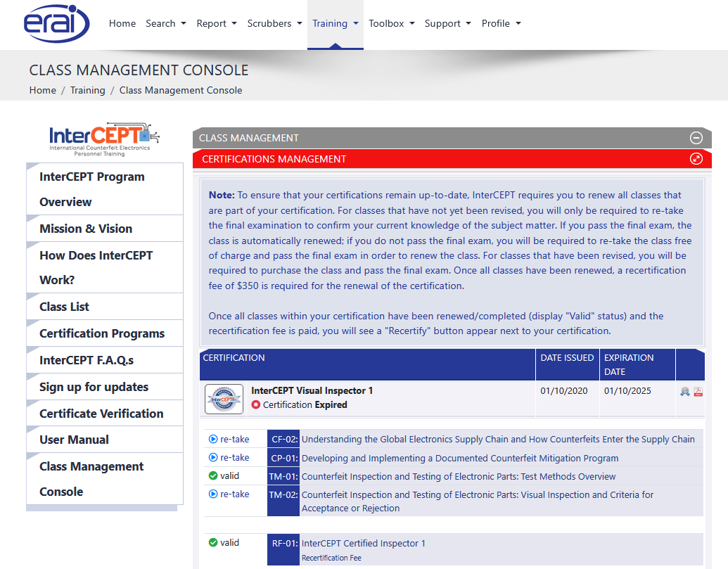Select the Home menu item

[x=122, y=23]
